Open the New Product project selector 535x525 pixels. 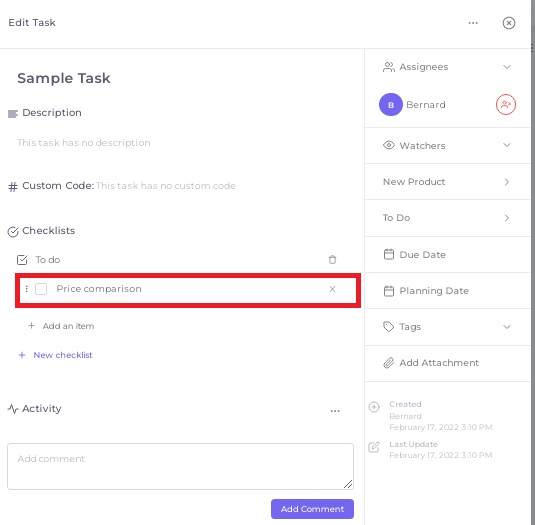pyautogui.click(x=447, y=182)
